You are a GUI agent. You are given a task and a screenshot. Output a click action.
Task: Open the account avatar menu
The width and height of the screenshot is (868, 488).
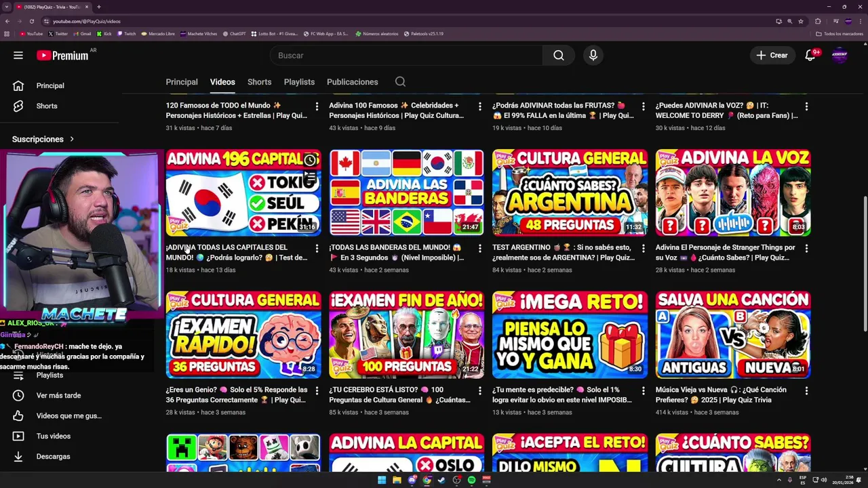(x=840, y=56)
